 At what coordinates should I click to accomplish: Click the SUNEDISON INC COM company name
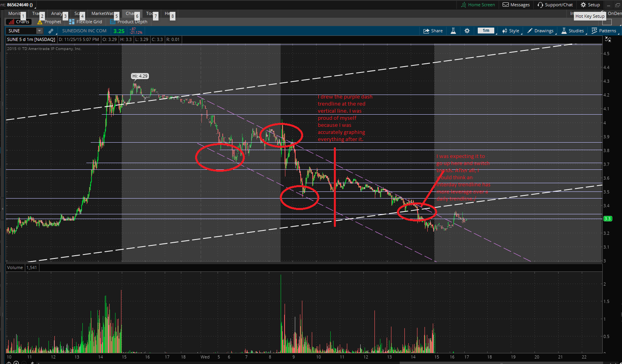click(84, 31)
